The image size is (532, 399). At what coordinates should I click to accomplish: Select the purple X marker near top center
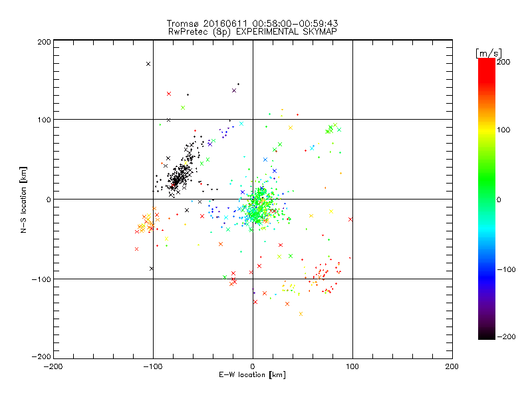point(234,90)
